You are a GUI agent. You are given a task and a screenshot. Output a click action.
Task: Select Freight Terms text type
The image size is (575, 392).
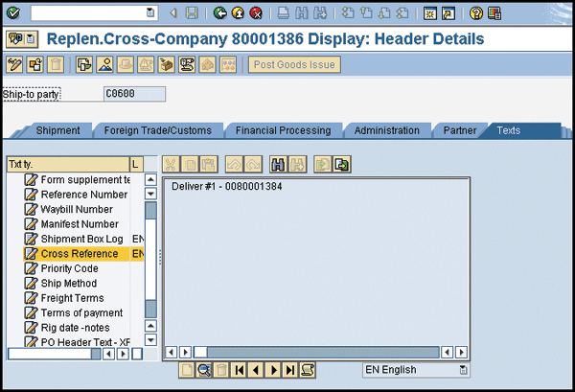coord(72,298)
